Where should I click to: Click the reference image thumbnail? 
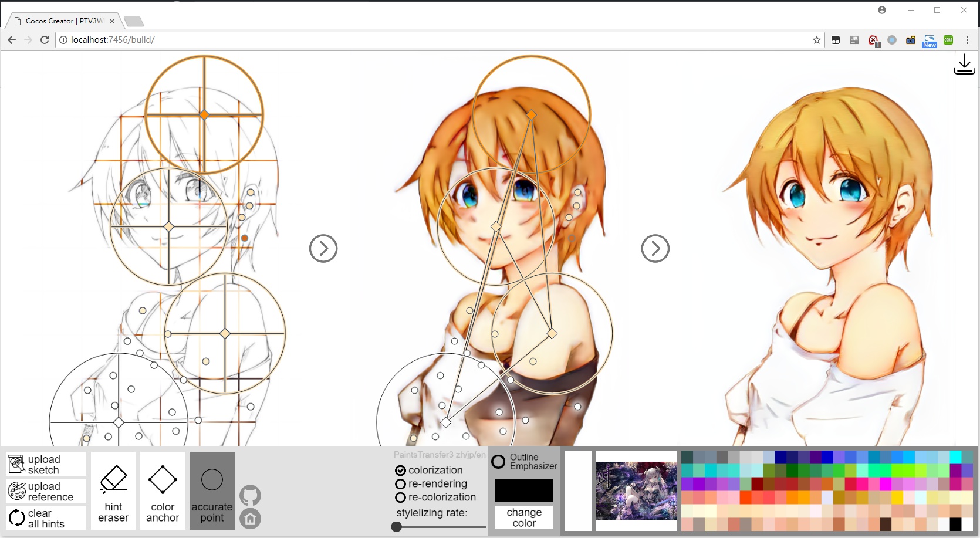(637, 491)
